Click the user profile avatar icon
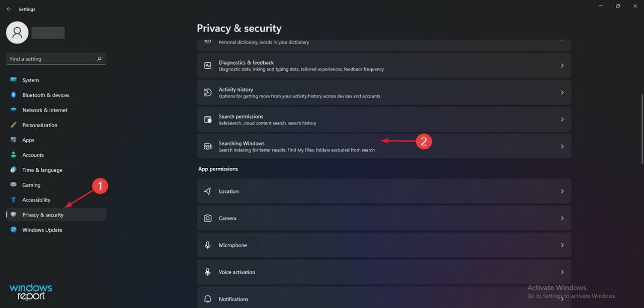The width and height of the screenshot is (644, 308). [x=17, y=33]
